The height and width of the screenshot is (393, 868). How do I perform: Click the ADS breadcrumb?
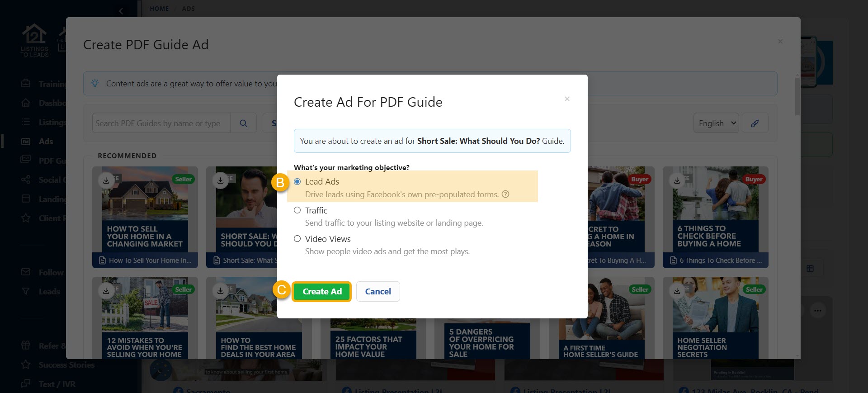tap(189, 9)
